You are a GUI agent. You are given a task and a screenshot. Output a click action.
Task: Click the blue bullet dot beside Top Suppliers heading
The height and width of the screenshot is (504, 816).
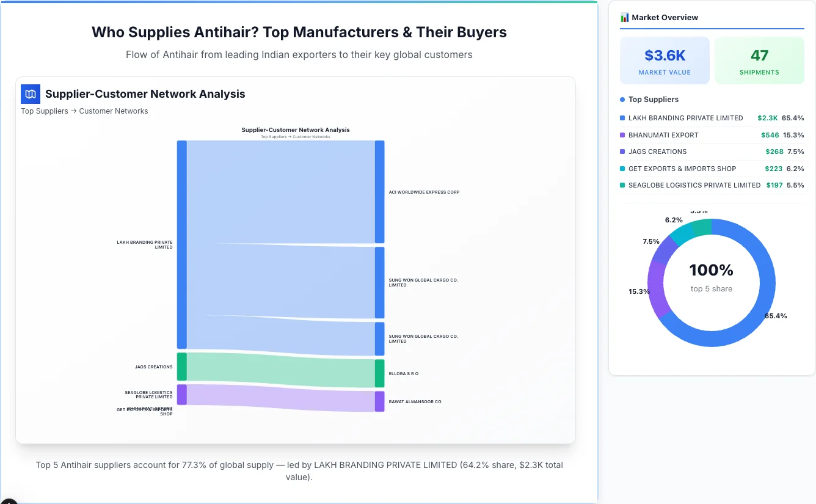[x=621, y=99]
